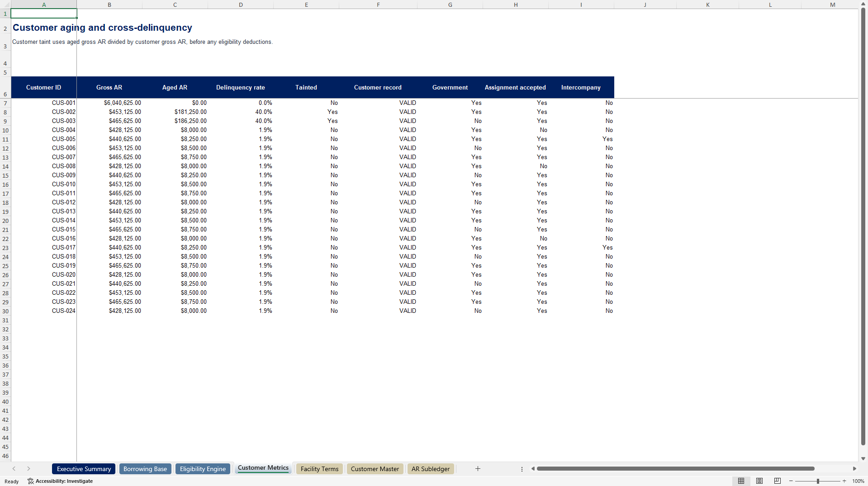The height and width of the screenshot is (486, 868).
Task: Click the Tainted header cell
Action: (306, 87)
